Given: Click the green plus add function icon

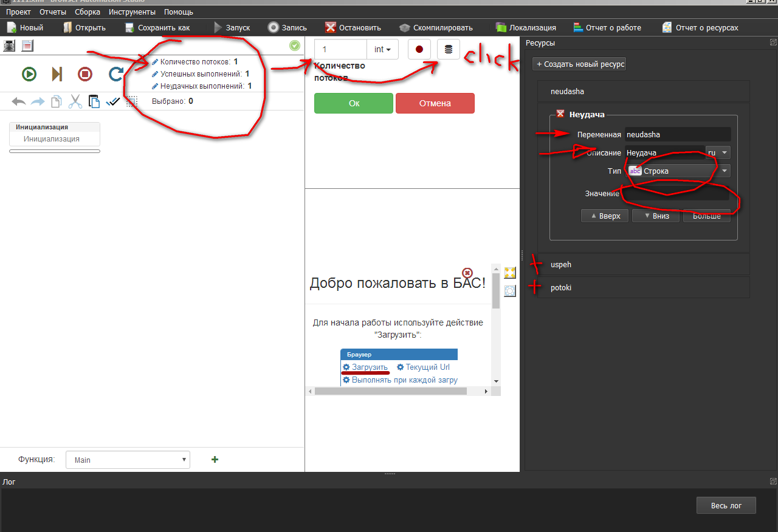Looking at the screenshot, I should coord(215,460).
